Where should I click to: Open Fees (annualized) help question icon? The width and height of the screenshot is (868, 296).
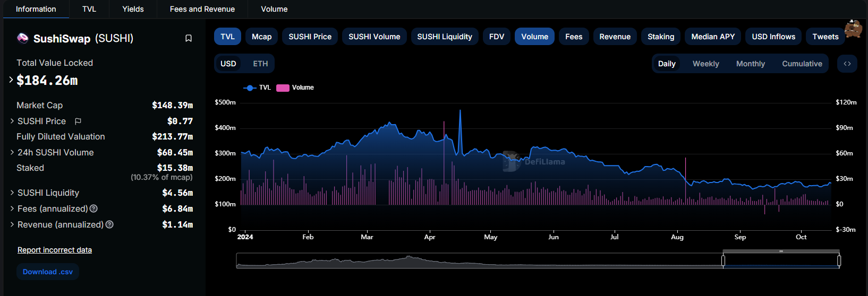coord(93,208)
